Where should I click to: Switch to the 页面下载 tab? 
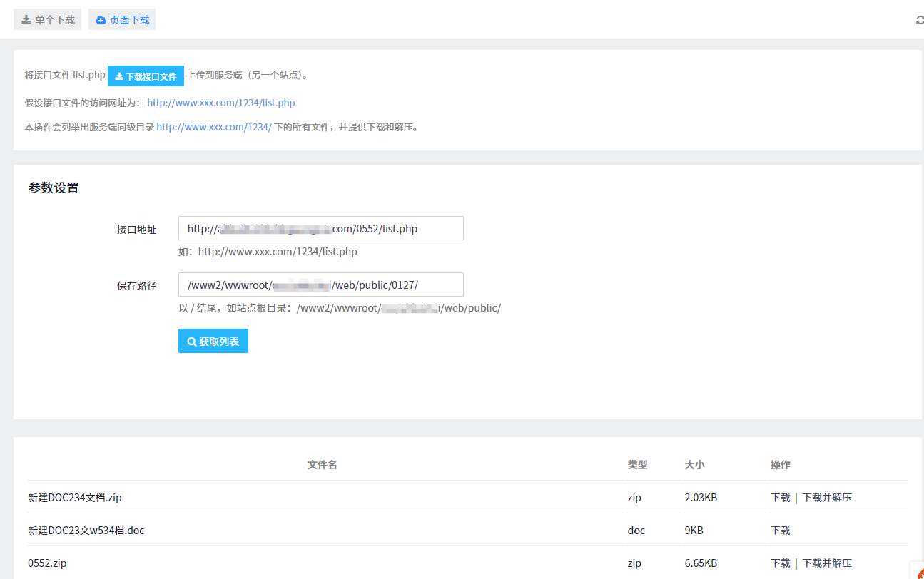pos(122,20)
